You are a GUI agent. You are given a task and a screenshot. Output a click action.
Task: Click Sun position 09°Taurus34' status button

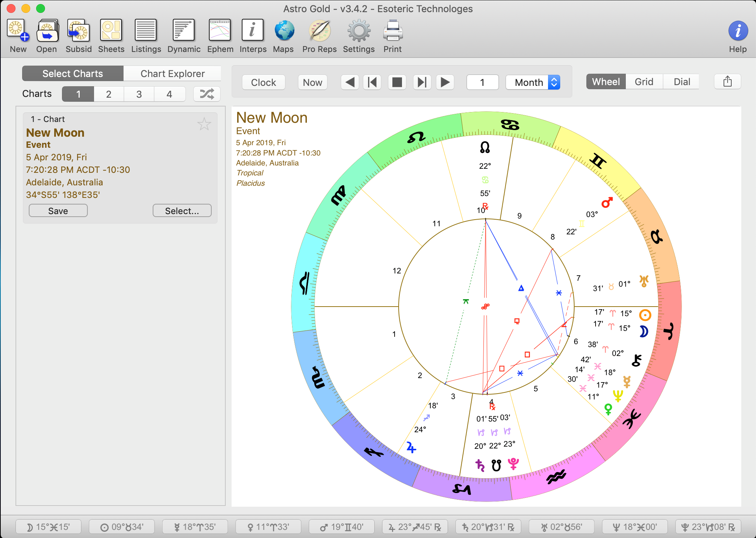[x=122, y=527]
